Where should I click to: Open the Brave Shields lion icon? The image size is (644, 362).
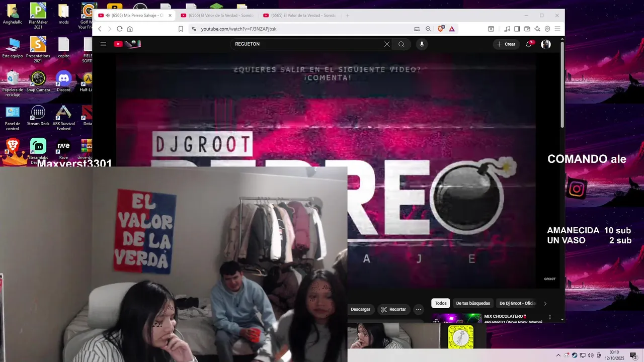441,29
